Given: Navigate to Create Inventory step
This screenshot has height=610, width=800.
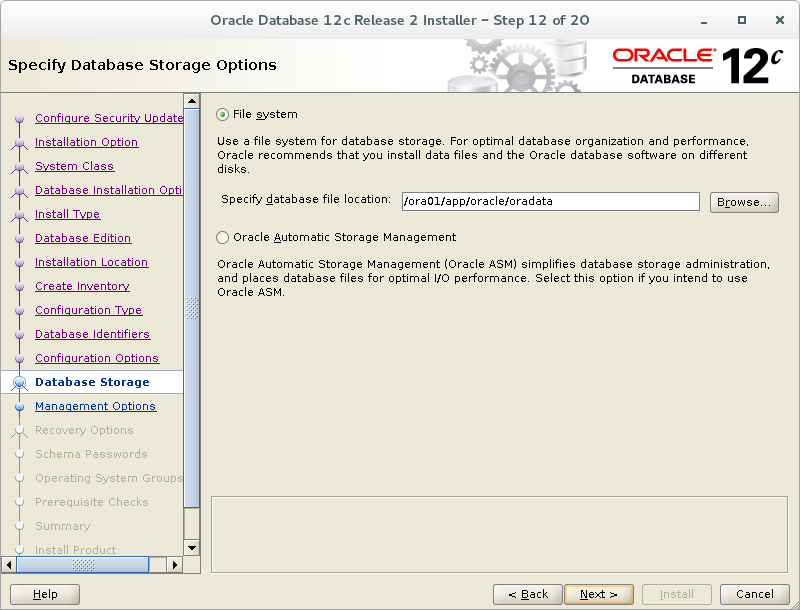Looking at the screenshot, I should click(x=82, y=286).
